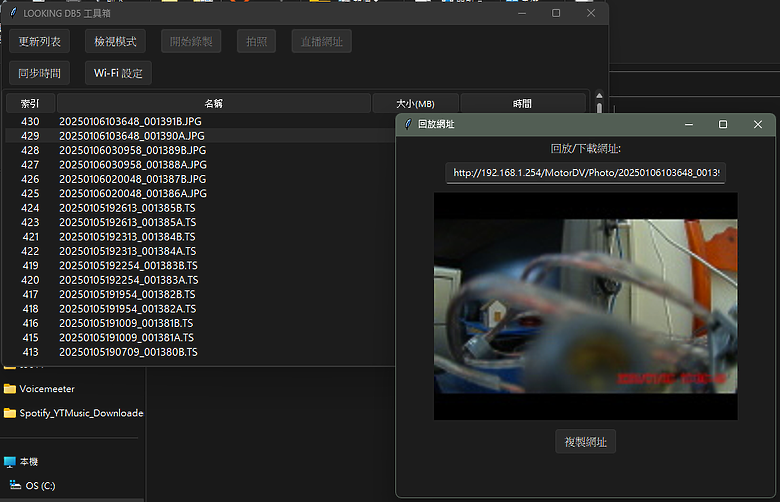780x502 pixels.
Task: Select file 20250105191954_001382A.TS
Action: click(128, 309)
